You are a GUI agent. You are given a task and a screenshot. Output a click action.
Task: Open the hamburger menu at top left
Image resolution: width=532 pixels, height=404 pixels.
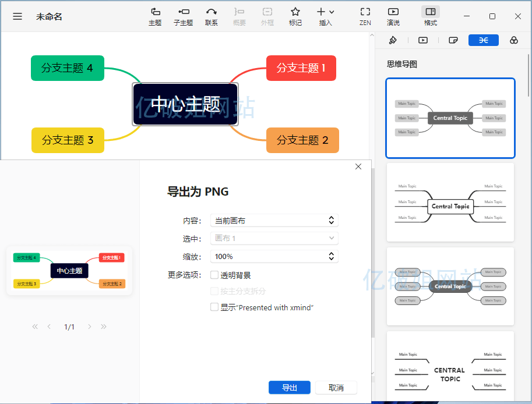(x=17, y=16)
